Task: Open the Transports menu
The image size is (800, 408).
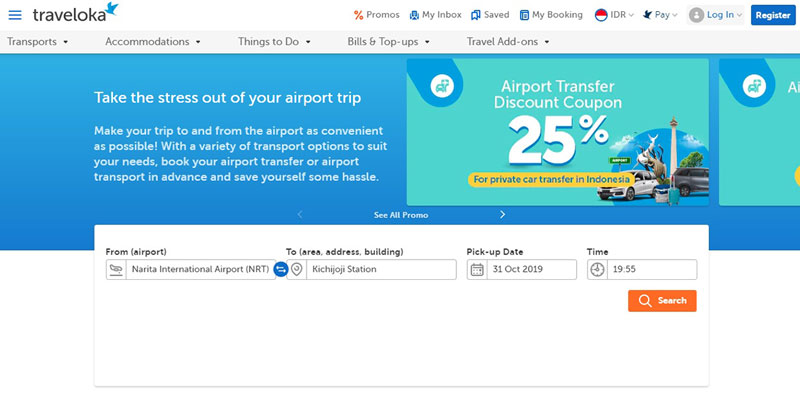Action: point(37,42)
